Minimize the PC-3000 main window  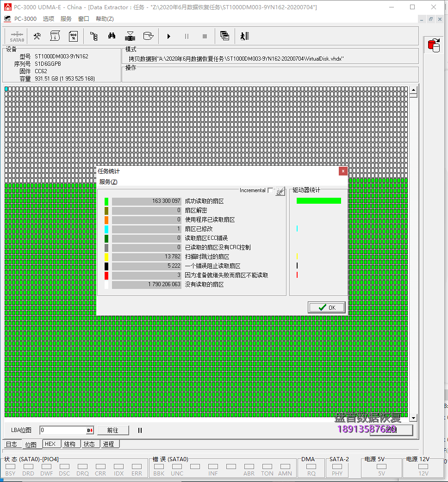(392, 7)
